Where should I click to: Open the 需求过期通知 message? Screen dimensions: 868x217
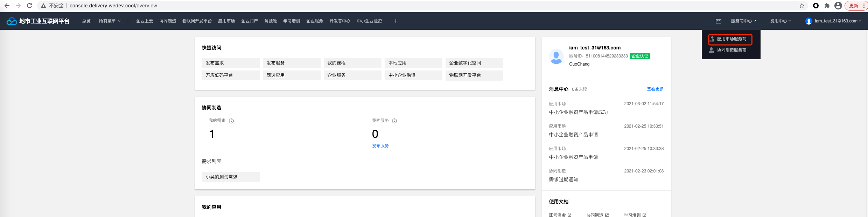pos(563,179)
